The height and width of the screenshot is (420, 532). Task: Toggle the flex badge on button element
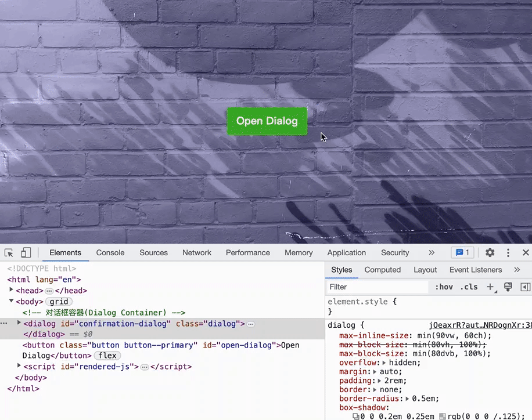(x=107, y=356)
